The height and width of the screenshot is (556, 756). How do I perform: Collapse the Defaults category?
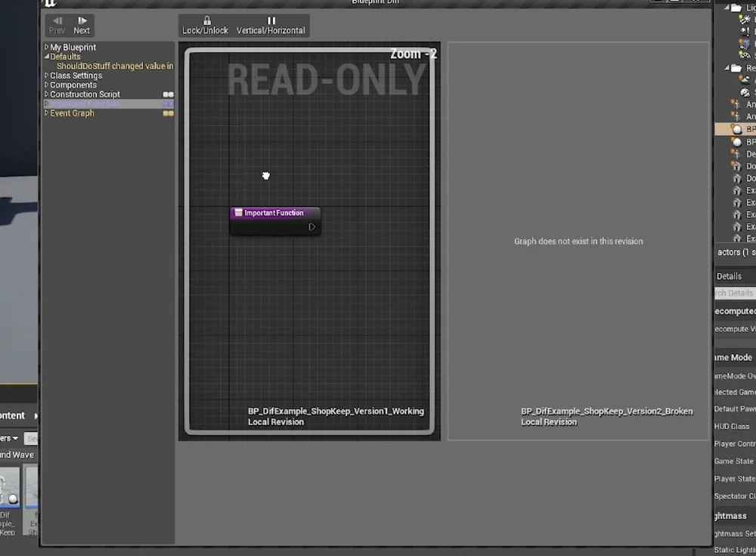pos(48,56)
